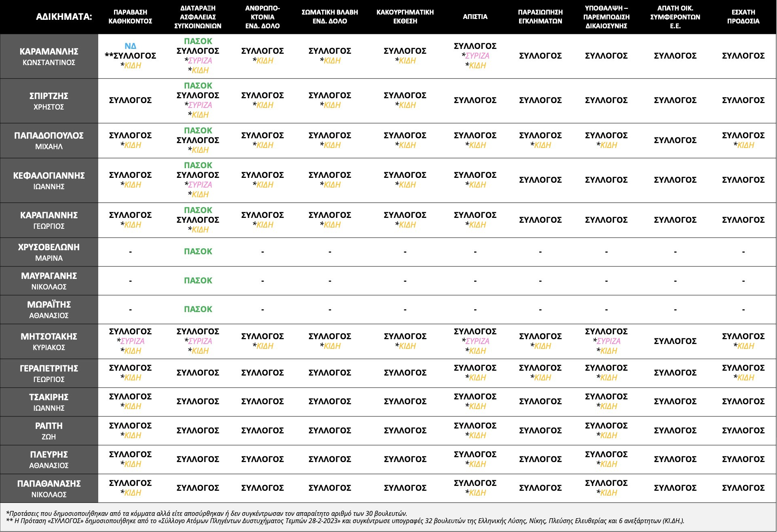This screenshot has height=532, width=777.
Task: Click ΣΥΛΛΟΓΟΣ in ΣΠΙΡΤΖΗΣ row, ΠΑΡΑΒΑΣΗ ΚΑΘΗΚΟΝΤΟΣ column
Action: click(x=130, y=100)
